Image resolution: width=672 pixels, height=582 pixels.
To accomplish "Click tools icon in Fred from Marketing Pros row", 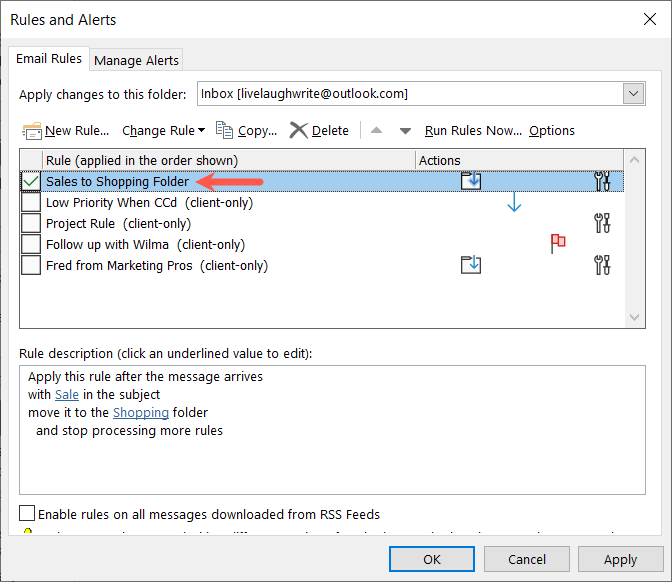I will point(602,265).
